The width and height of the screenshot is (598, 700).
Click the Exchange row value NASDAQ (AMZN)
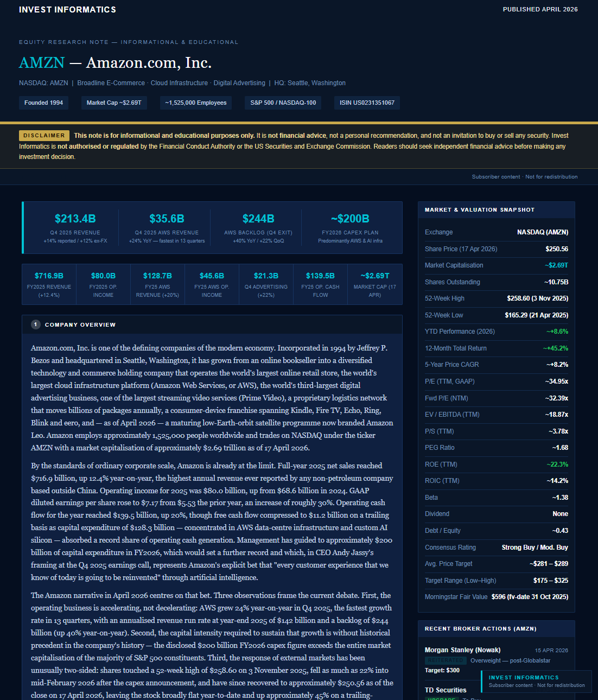point(543,232)
